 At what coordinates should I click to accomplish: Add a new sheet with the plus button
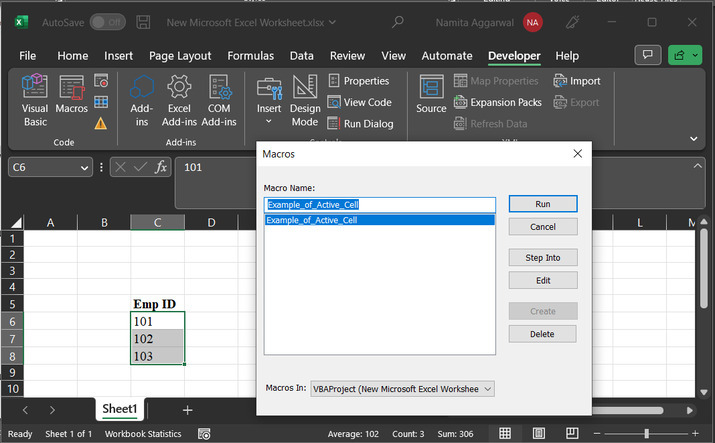point(187,410)
